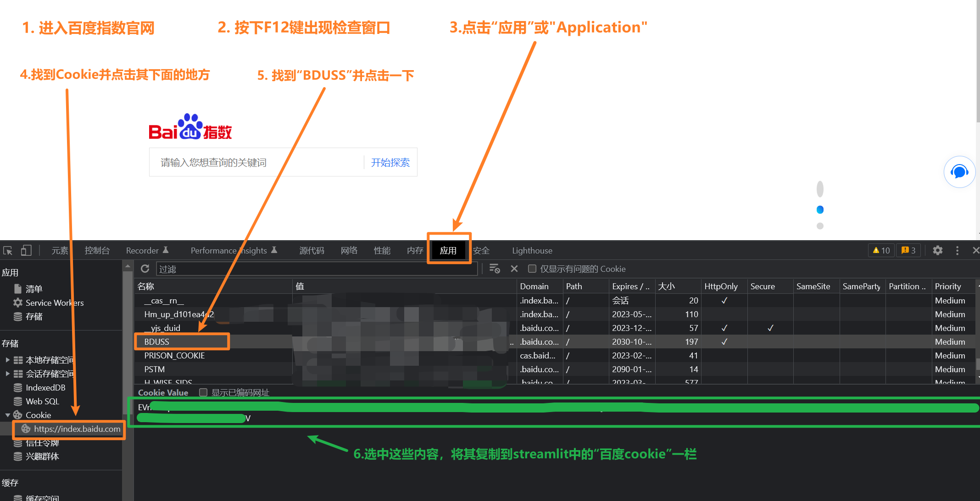Switch to the 安全 tab
Viewport: 980px width, 501px height.
pyautogui.click(x=481, y=250)
